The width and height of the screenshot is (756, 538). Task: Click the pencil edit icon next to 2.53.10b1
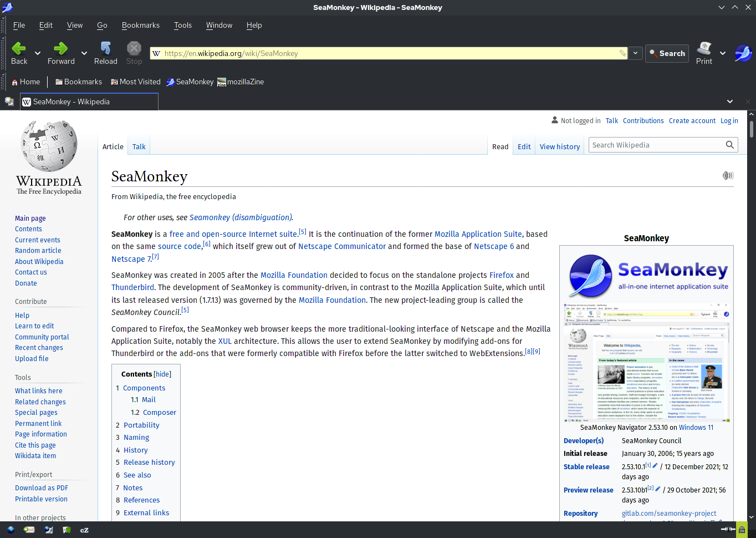click(x=658, y=489)
